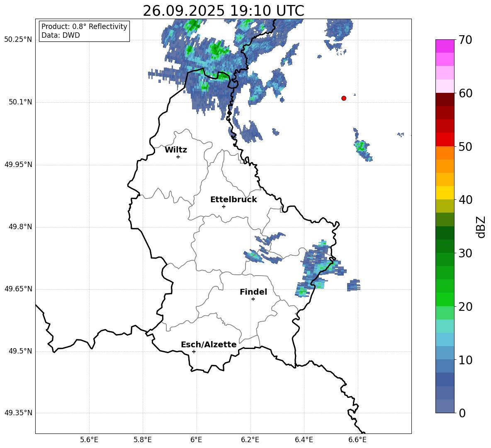Click the latitude label 49.65°N
The width and height of the screenshot is (491, 448).
[18, 289]
